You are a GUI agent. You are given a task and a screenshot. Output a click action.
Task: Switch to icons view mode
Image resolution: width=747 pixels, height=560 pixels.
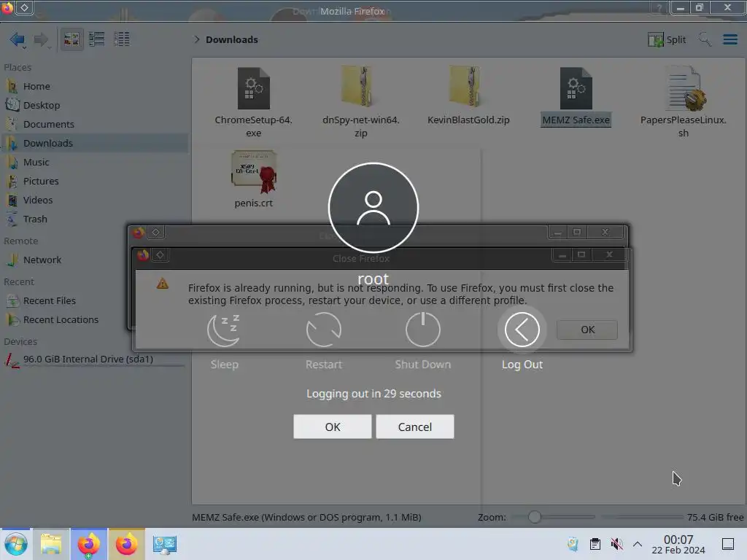[x=71, y=39]
